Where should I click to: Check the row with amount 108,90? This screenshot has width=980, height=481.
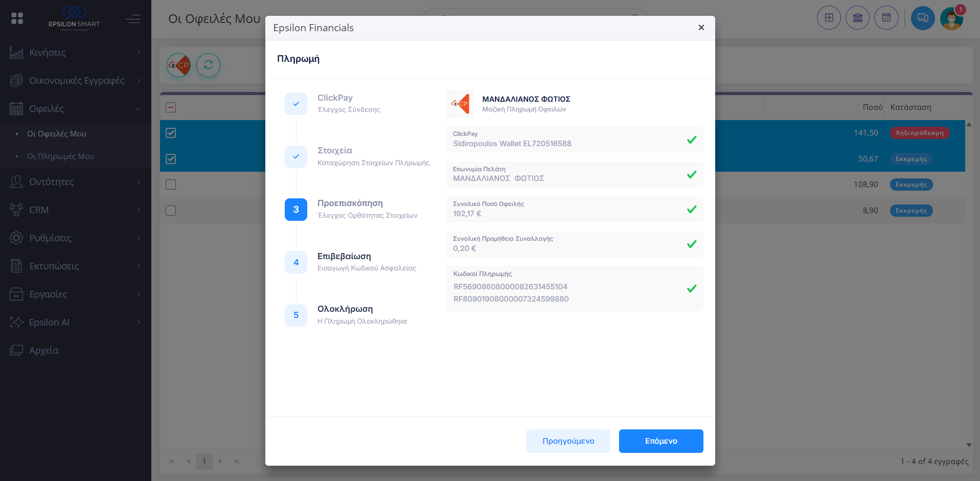point(171,185)
